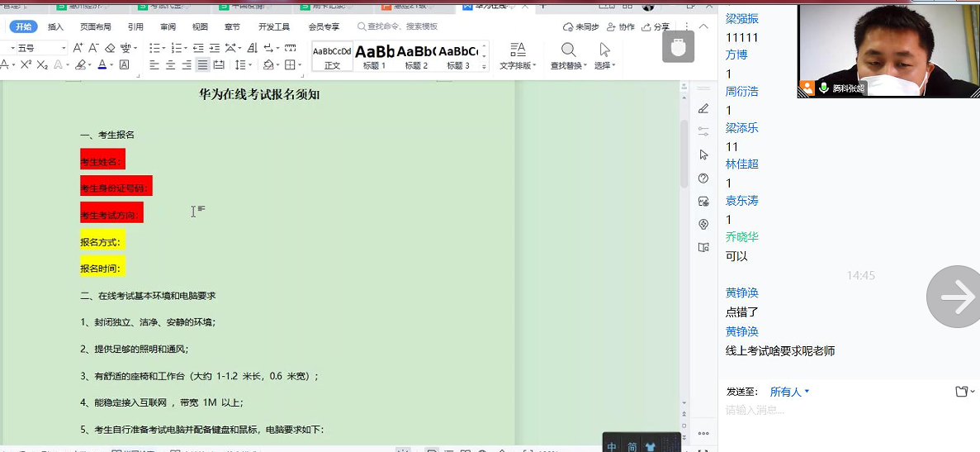Increase paragraph indent
This screenshot has width=980, height=452.
pyautogui.click(x=215, y=47)
